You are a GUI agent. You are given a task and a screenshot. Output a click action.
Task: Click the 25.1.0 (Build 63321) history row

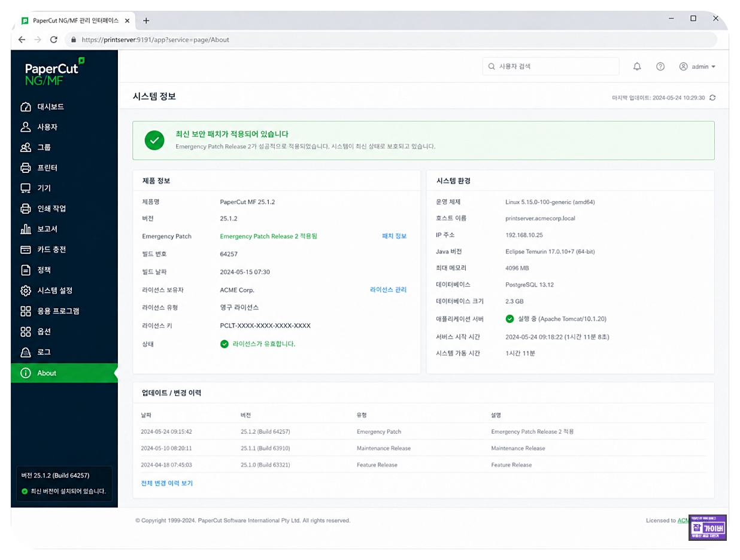(423, 465)
